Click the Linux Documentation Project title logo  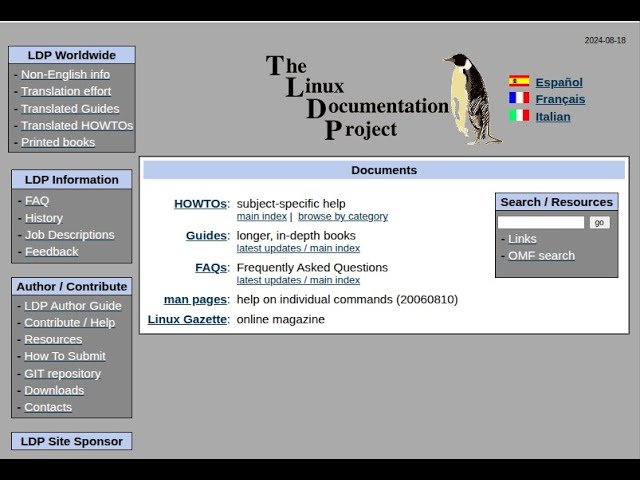(x=357, y=98)
